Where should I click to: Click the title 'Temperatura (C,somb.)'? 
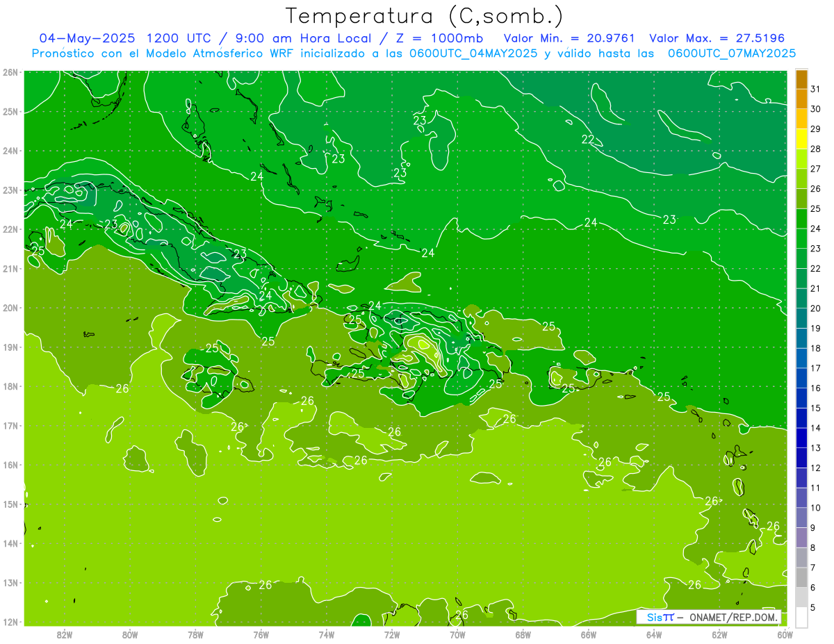point(425,16)
